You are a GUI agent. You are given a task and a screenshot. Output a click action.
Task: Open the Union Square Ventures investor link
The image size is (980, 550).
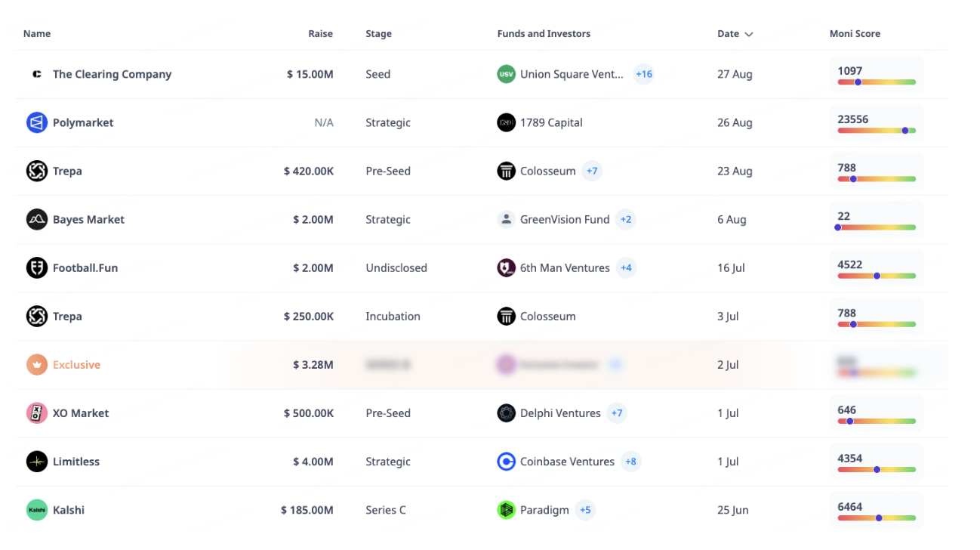click(572, 74)
